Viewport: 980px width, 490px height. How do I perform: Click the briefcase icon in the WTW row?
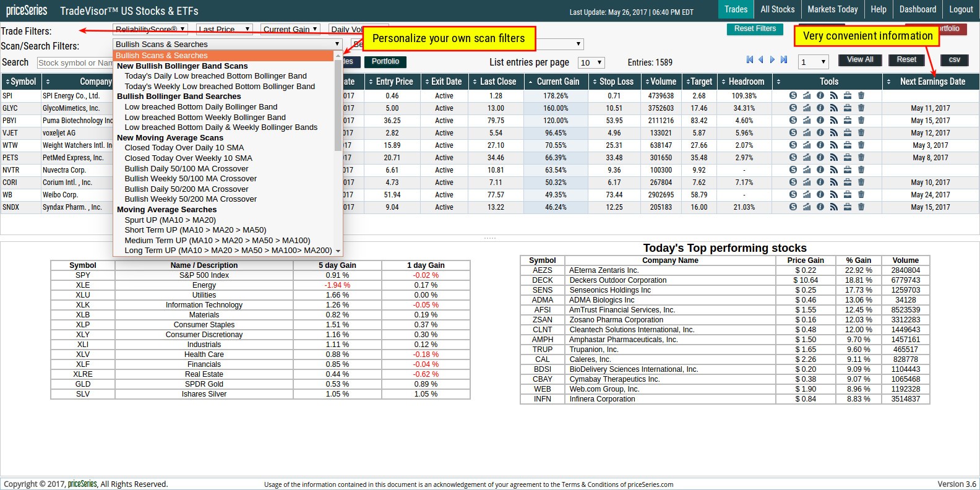848,145
